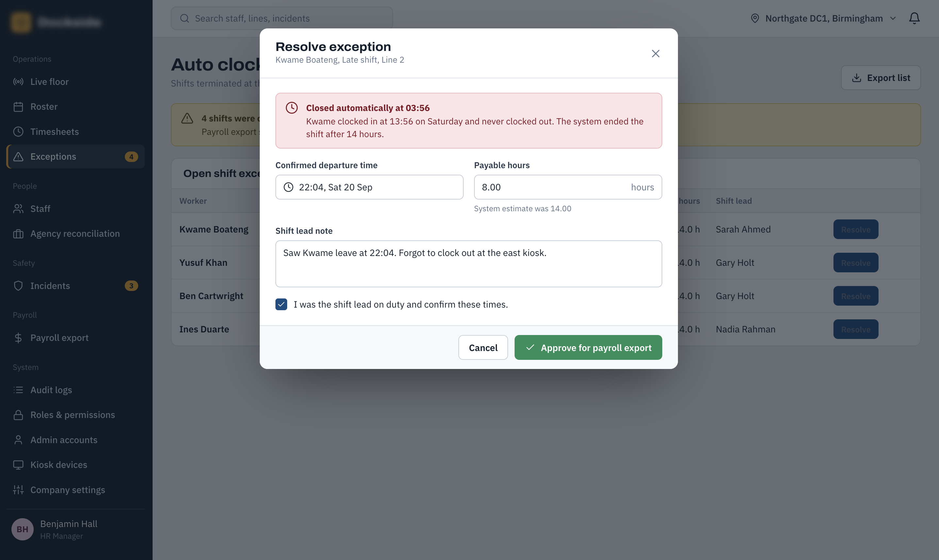The width and height of the screenshot is (939, 560).
Task: Click the Roster calendar icon
Action: coord(18,107)
